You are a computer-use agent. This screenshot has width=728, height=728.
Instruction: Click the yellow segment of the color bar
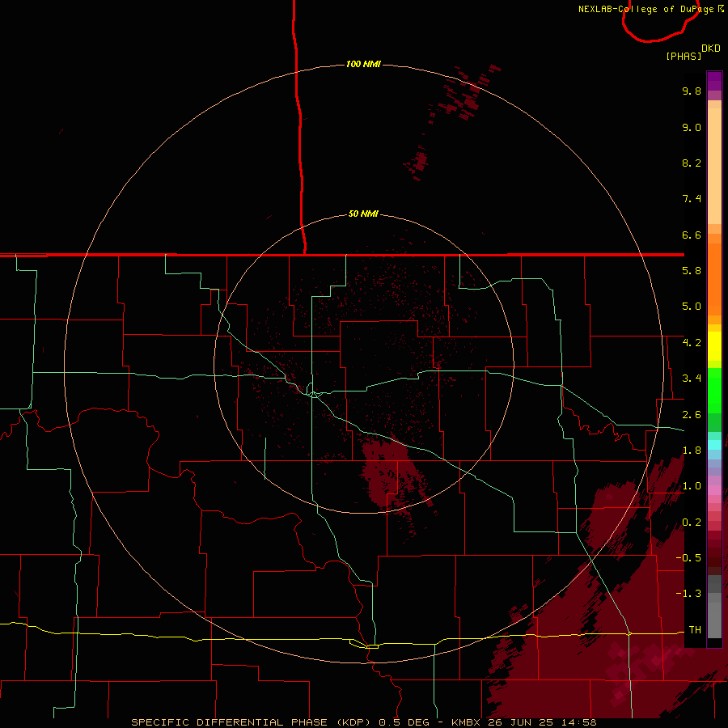714,346
